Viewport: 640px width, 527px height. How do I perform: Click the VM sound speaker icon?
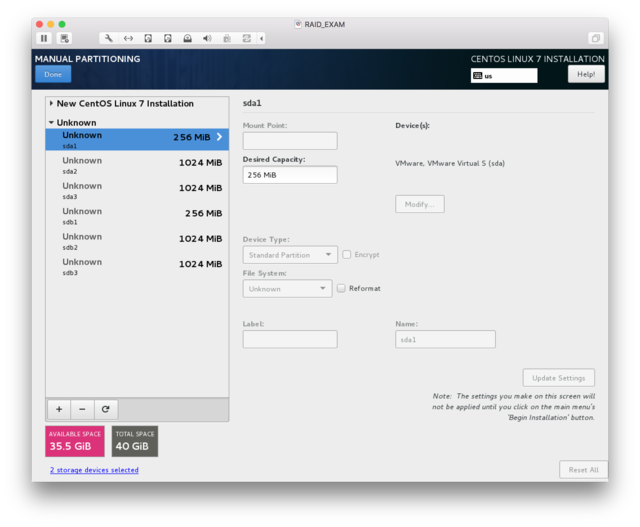(207, 38)
